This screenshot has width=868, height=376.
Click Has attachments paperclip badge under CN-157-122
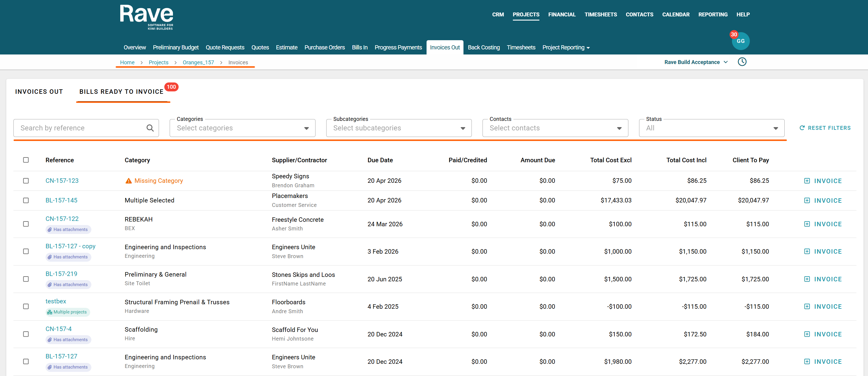click(68, 230)
